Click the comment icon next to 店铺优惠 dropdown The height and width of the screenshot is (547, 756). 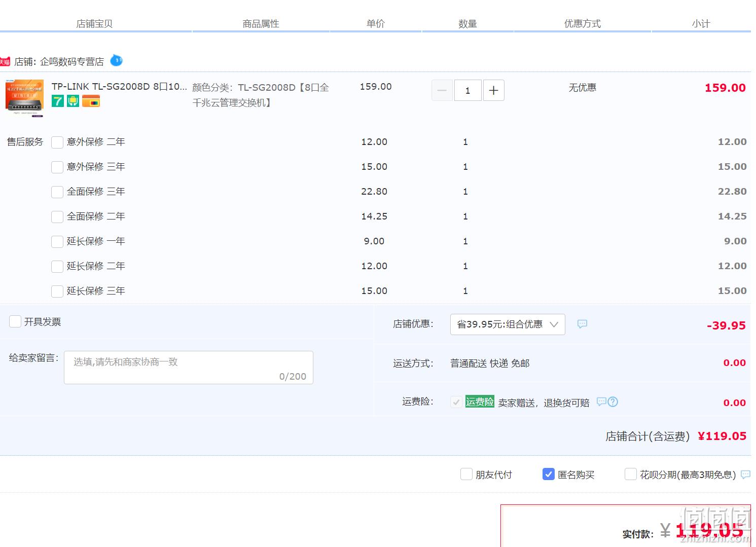pos(582,324)
